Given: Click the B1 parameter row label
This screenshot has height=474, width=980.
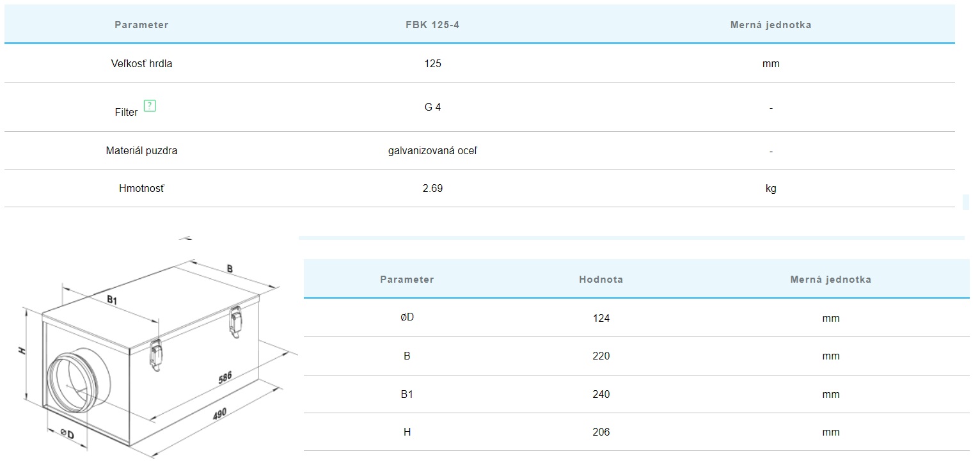Looking at the screenshot, I should coord(407,394).
